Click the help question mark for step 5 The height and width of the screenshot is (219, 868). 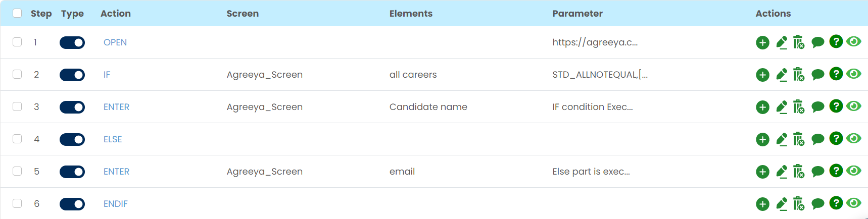[x=836, y=171]
